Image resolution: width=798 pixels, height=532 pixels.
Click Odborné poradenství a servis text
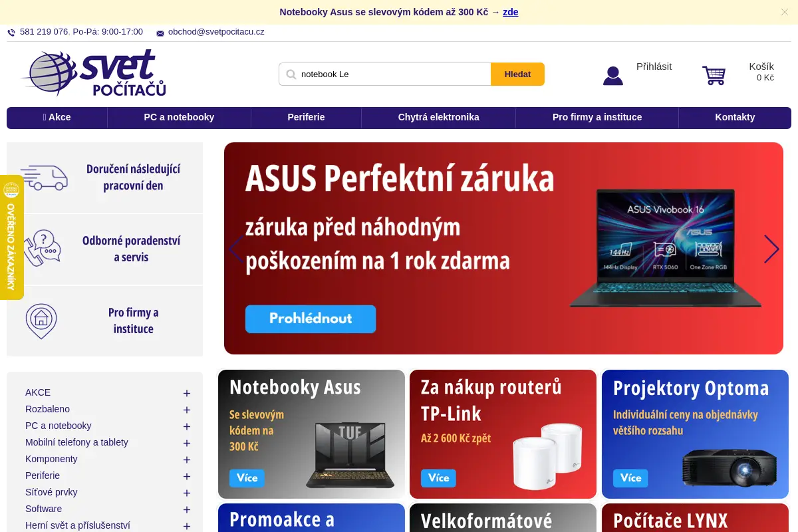[131, 249]
